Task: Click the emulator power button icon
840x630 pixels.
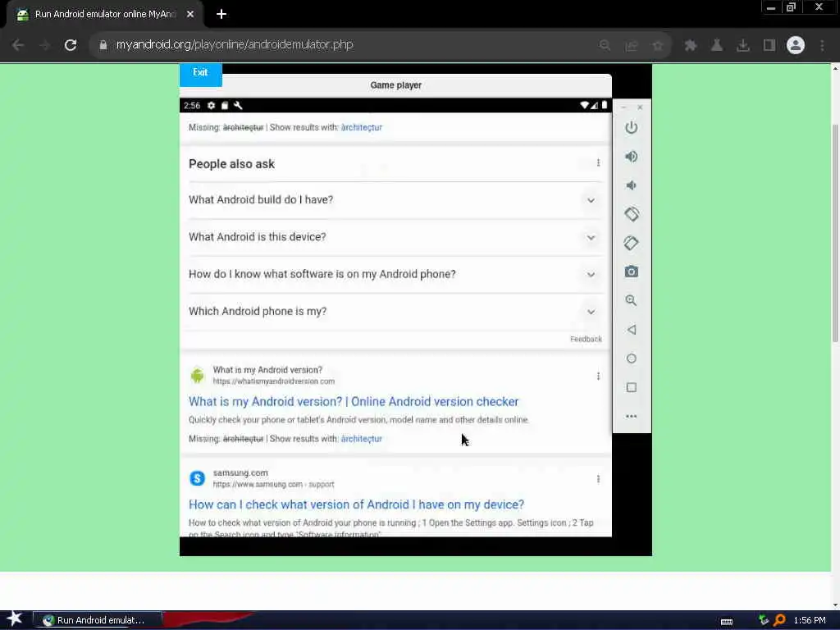Action: [631, 127]
